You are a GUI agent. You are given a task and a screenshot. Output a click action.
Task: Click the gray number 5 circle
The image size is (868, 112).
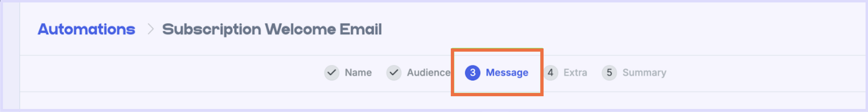(x=609, y=73)
